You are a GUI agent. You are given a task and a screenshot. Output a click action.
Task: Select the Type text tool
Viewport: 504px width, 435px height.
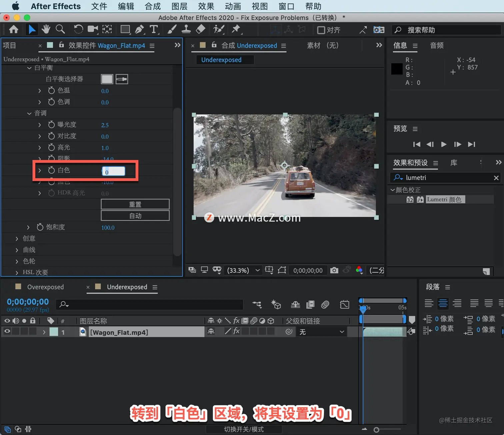[x=154, y=30]
